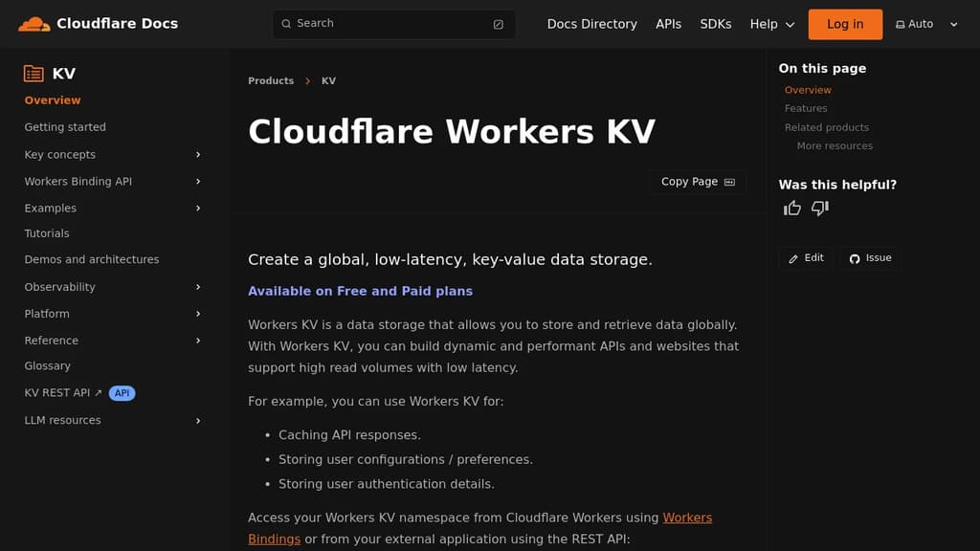Open the SDKs top navigation link
This screenshot has width=980, height=551.
pos(716,24)
